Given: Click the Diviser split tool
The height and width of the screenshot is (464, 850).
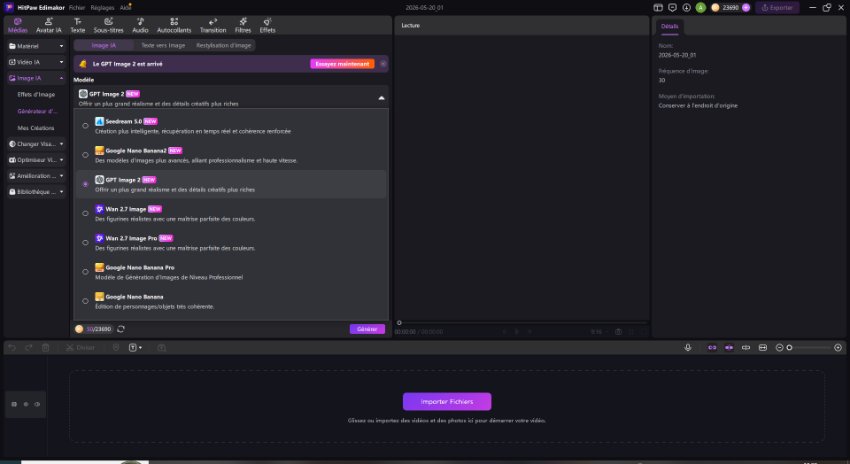Looking at the screenshot, I should [x=81, y=347].
